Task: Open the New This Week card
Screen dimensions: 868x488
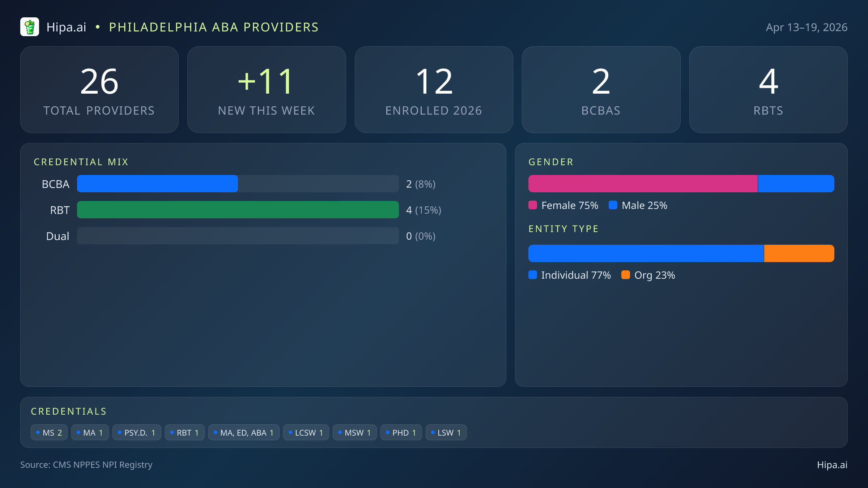Action: [267, 90]
